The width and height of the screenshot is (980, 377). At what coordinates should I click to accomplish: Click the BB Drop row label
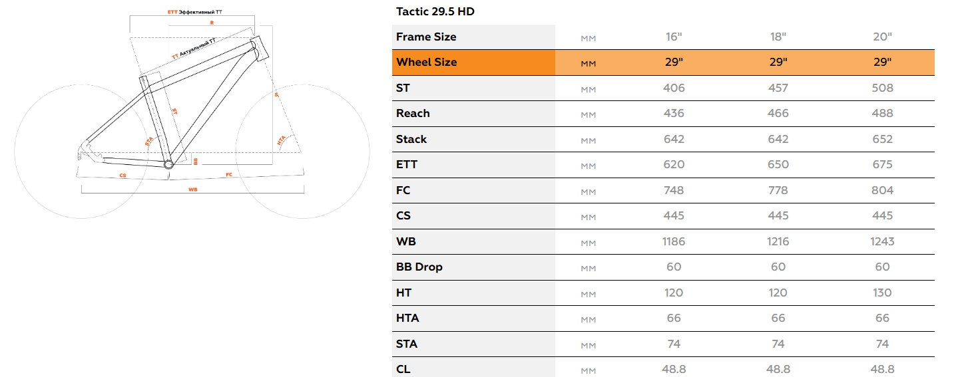419,267
